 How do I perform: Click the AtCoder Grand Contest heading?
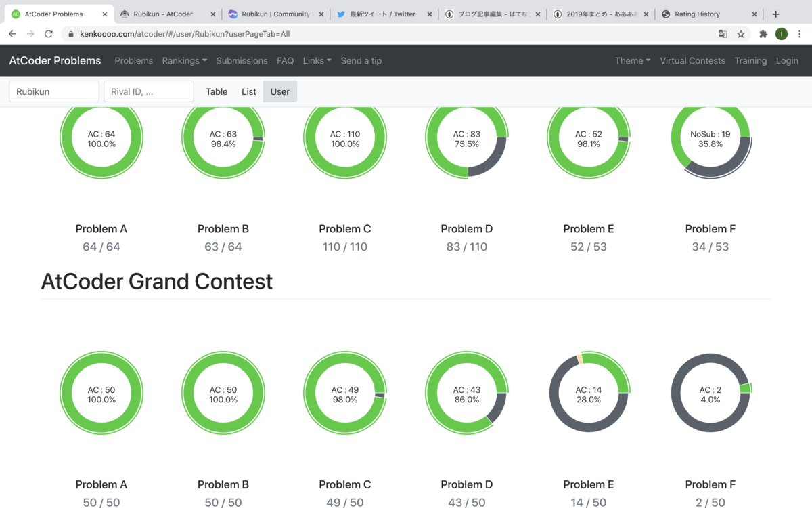[157, 281]
